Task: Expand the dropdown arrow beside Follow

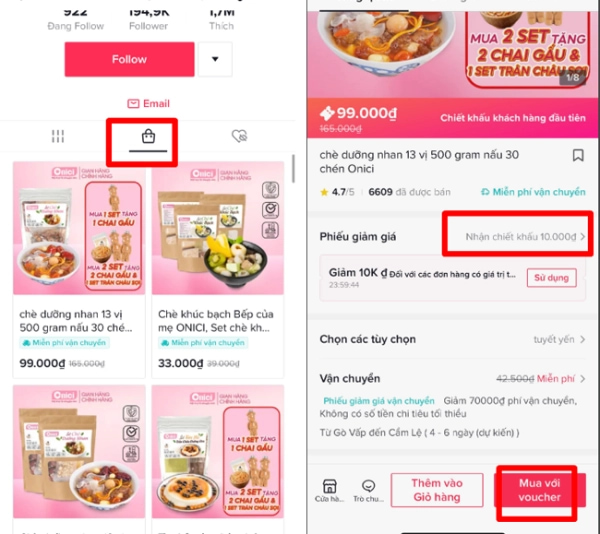Action: click(215, 59)
